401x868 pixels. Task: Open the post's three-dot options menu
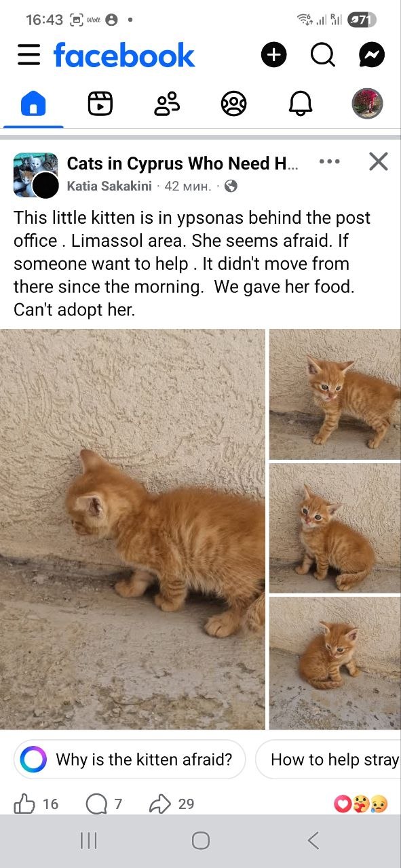[x=329, y=161]
